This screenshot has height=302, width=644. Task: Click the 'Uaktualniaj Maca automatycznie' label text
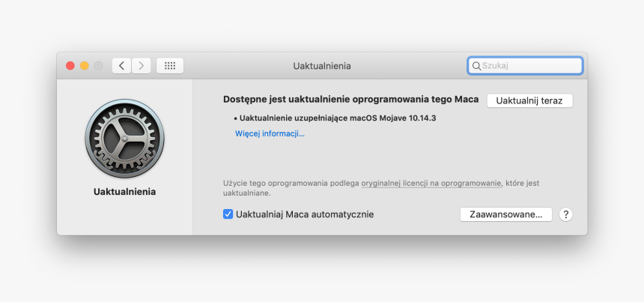[304, 214]
